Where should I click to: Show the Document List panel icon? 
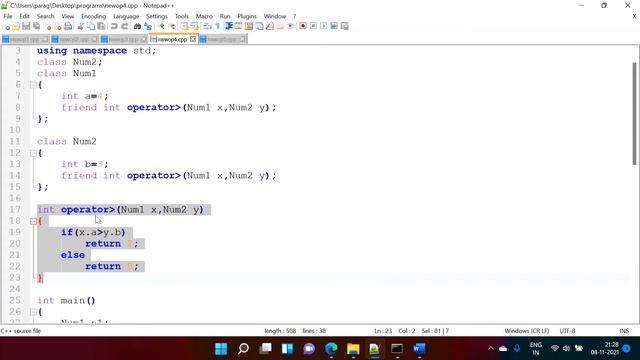[x=259, y=26]
